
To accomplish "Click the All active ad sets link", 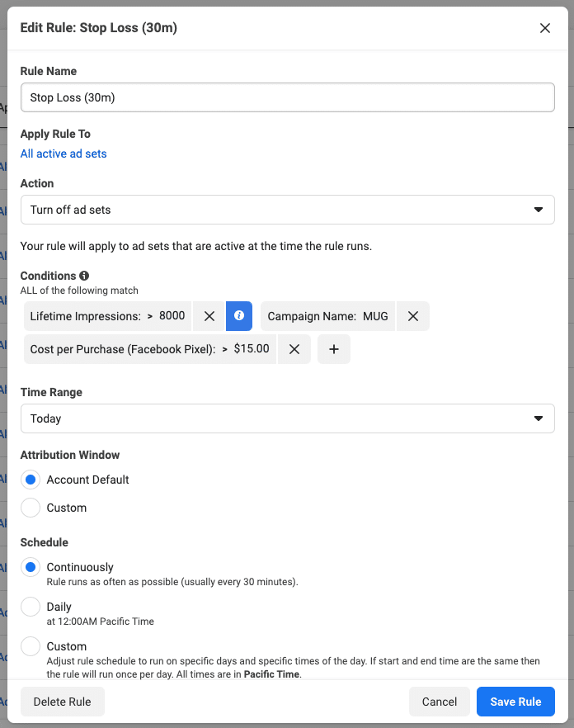I will [x=64, y=154].
